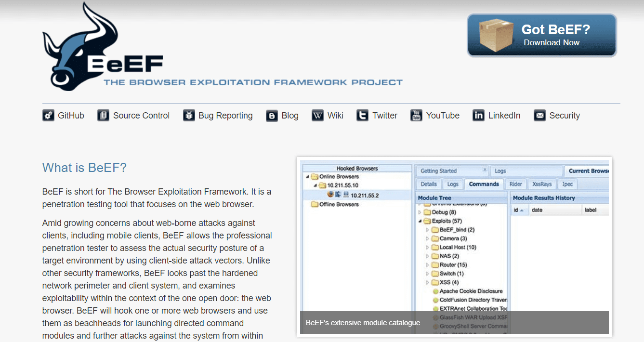Click the Source Control document icon
The image size is (644, 342).
tap(103, 116)
